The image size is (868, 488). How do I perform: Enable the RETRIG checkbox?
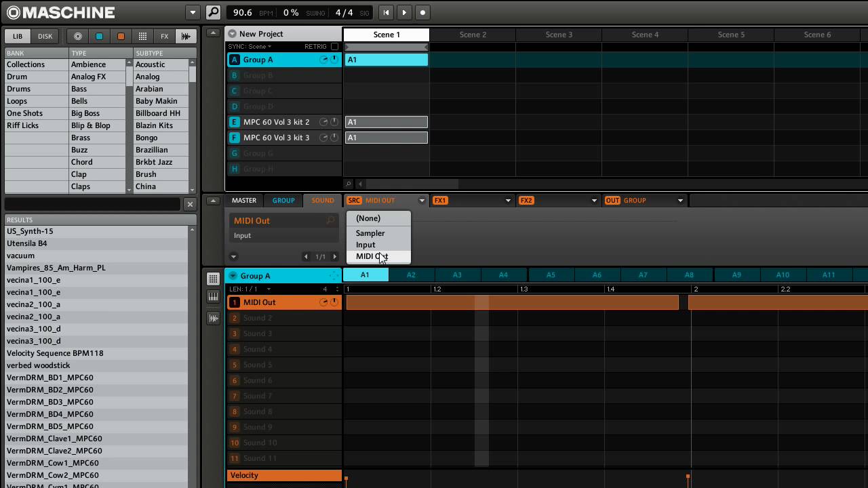click(x=334, y=47)
